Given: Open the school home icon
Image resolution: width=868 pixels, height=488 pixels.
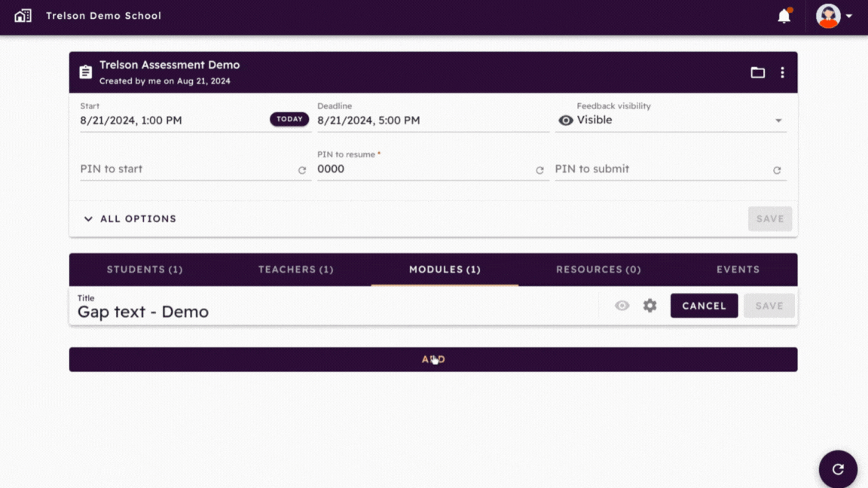Looking at the screenshot, I should tap(23, 16).
